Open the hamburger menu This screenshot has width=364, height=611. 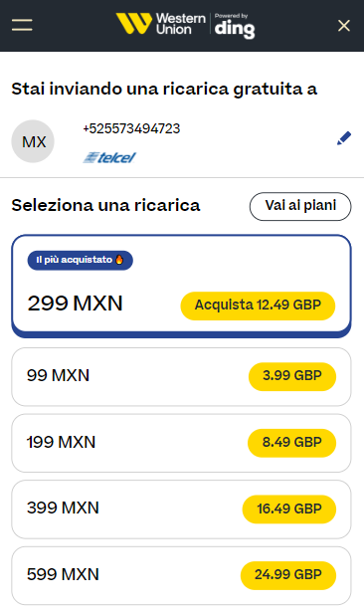click(x=22, y=25)
